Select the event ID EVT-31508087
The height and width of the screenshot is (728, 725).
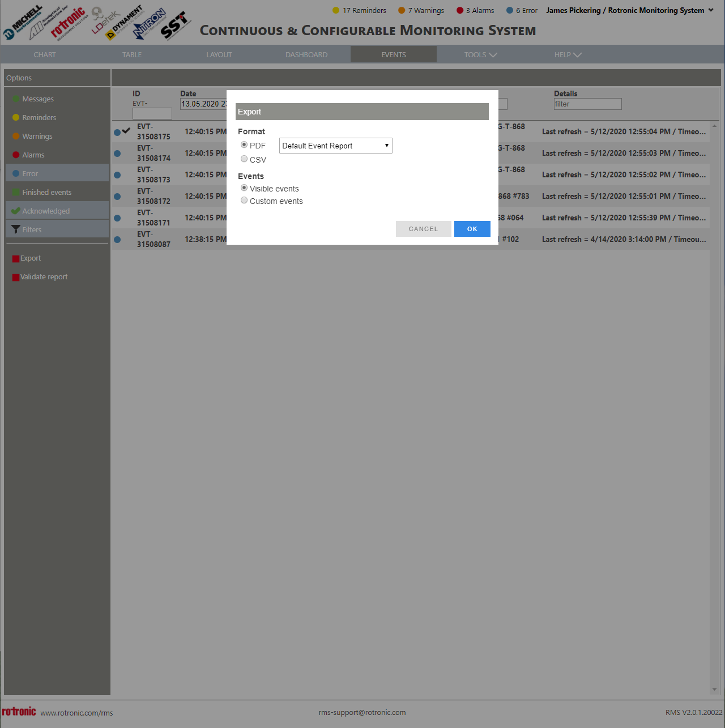click(x=153, y=239)
